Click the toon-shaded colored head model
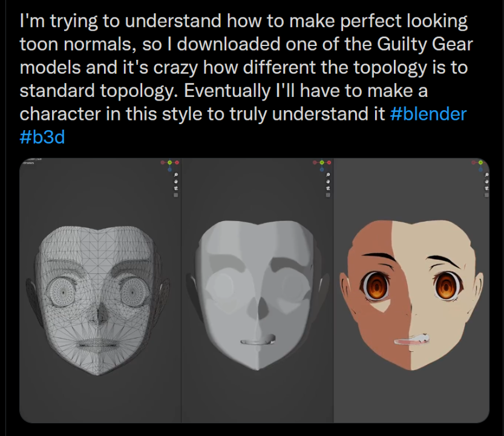The height and width of the screenshot is (436, 504). pos(411,296)
